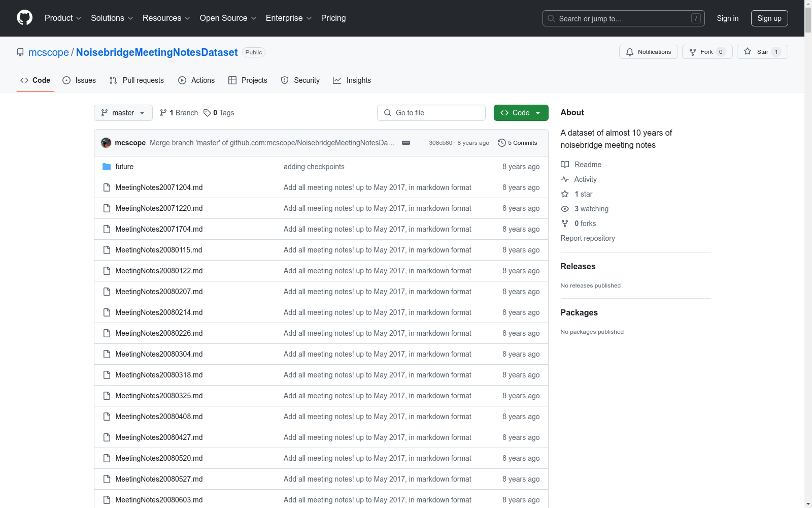812x508 pixels.
Task: Click the commit history clock icon
Action: [502, 143]
